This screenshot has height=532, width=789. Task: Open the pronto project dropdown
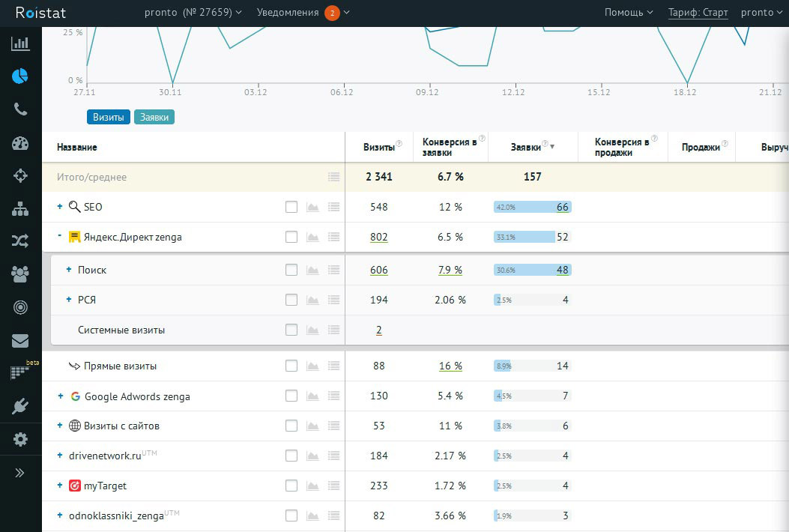(x=193, y=13)
